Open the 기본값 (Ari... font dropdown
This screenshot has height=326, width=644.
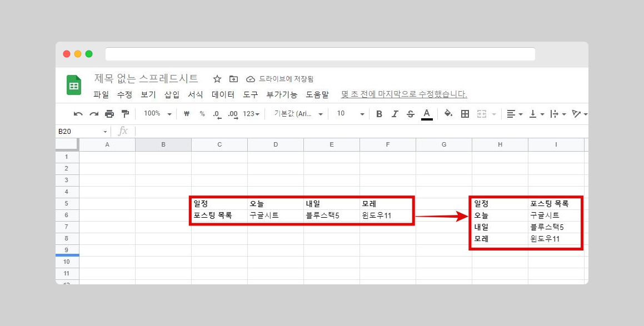coord(298,114)
